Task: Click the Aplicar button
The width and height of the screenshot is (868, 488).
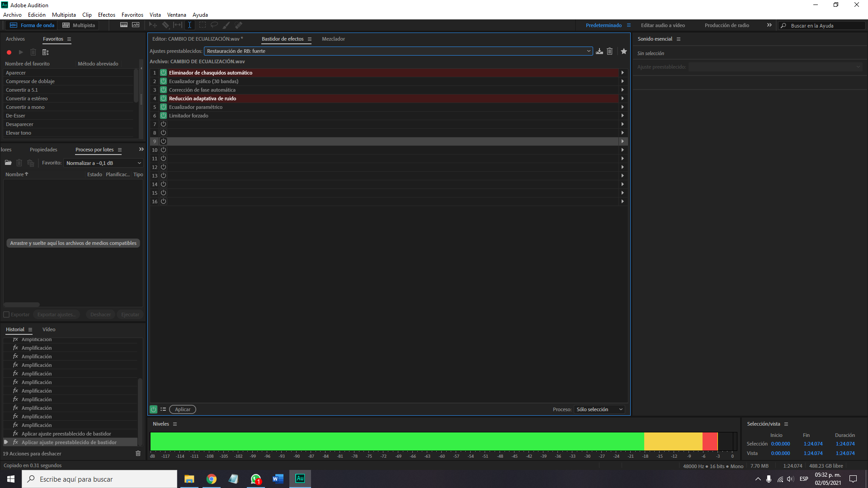Action: pyautogui.click(x=183, y=409)
